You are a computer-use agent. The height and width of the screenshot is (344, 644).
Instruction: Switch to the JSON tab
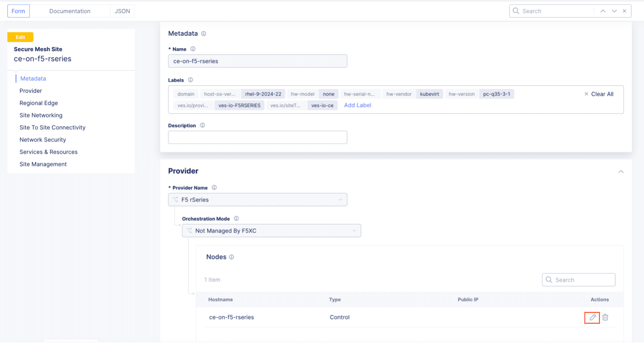point(122,11)
